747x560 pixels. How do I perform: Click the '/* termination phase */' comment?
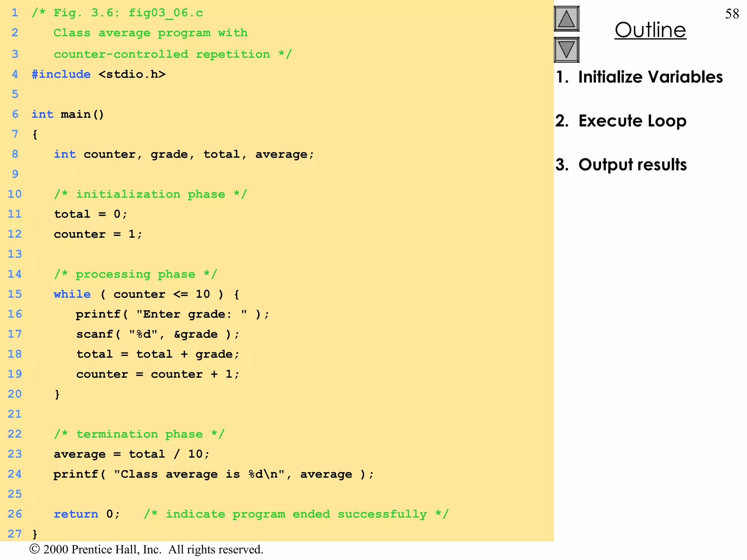tap(139, 434)
